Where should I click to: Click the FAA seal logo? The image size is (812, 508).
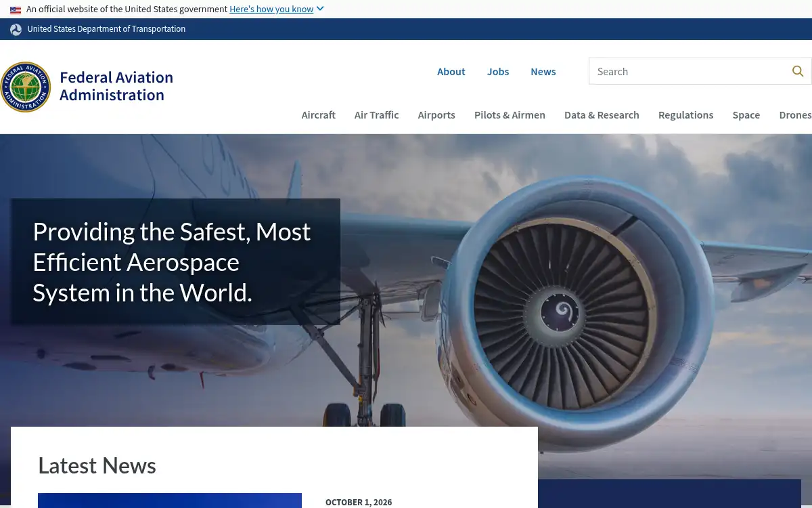[x=25, y=87]
